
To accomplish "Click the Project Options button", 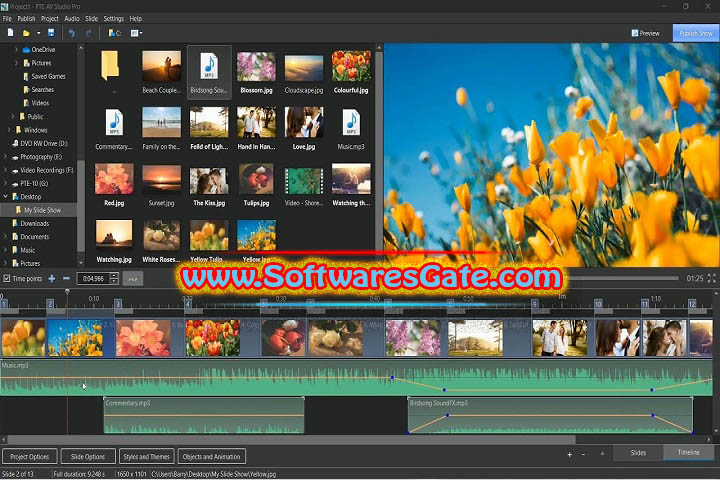I will point(30,457).
